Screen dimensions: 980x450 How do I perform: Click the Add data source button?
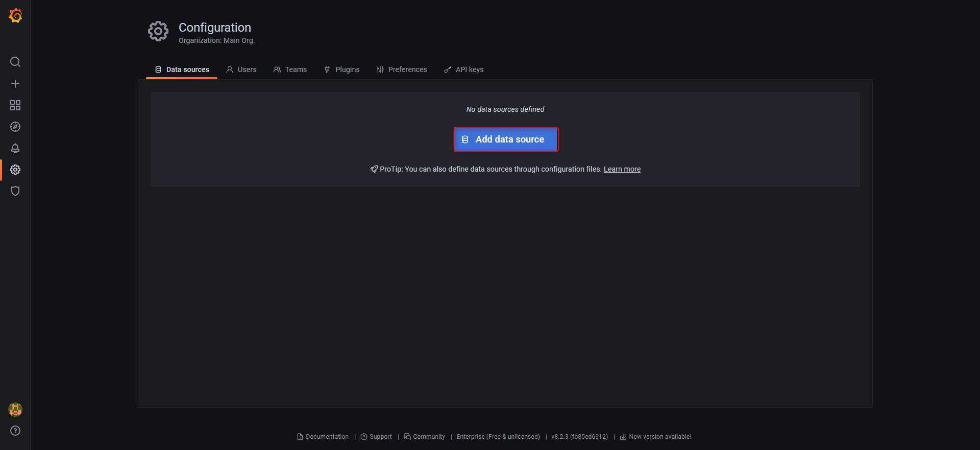coord(506,139)
